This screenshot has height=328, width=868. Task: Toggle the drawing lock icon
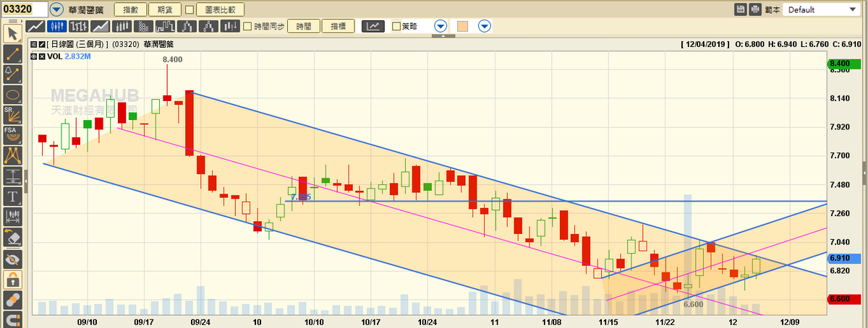click(x=12, y=278)
